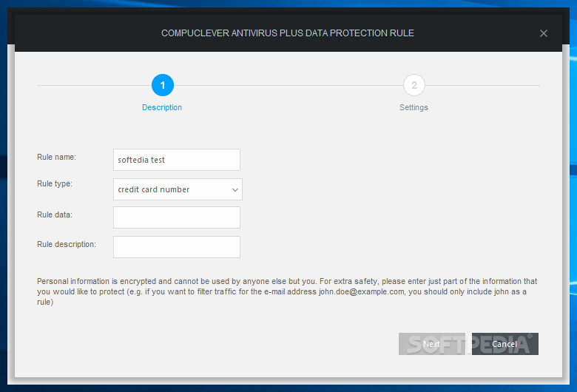Screen dimensions: 577x392
Task: Open the Description step label
Action: (162, 107)
